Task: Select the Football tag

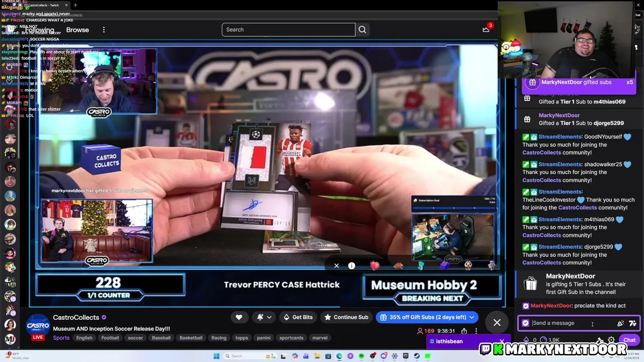Action: coord(110,338)
